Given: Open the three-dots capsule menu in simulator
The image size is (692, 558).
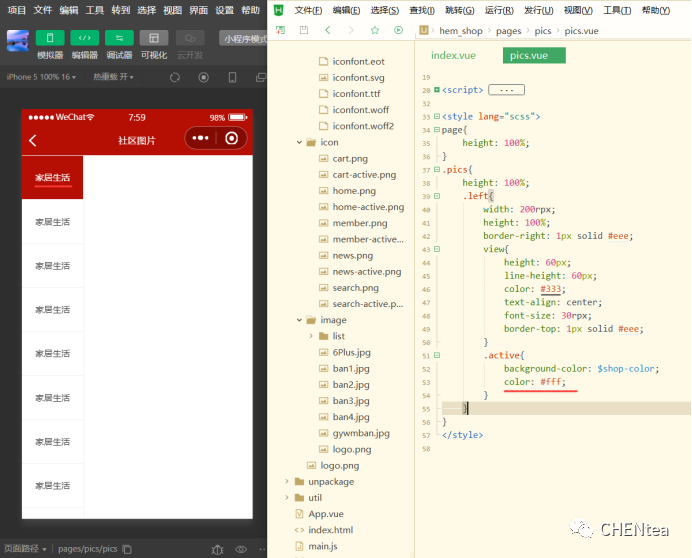Looking at the screenshot, I should [200, 139].
